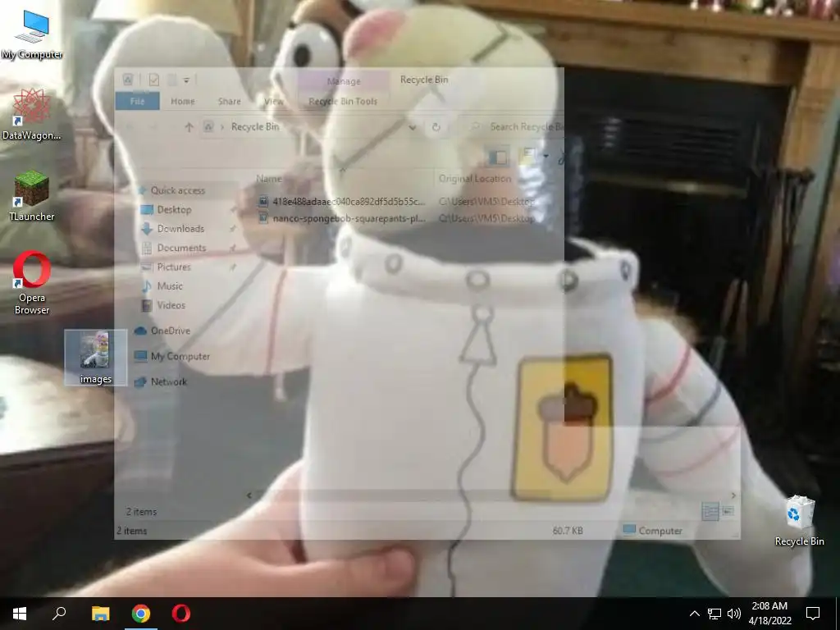Refresh the Recycle Bin view

pyautogui.click(x=436, y=127)
